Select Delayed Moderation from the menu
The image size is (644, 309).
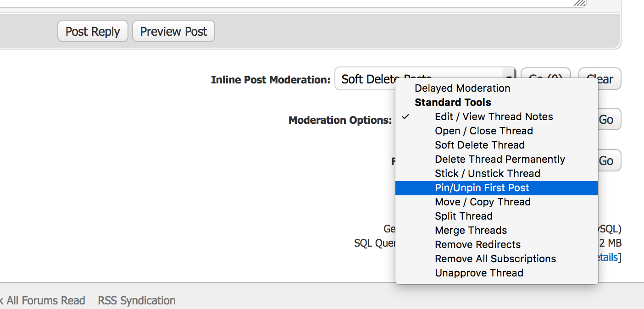coord(462,88)
